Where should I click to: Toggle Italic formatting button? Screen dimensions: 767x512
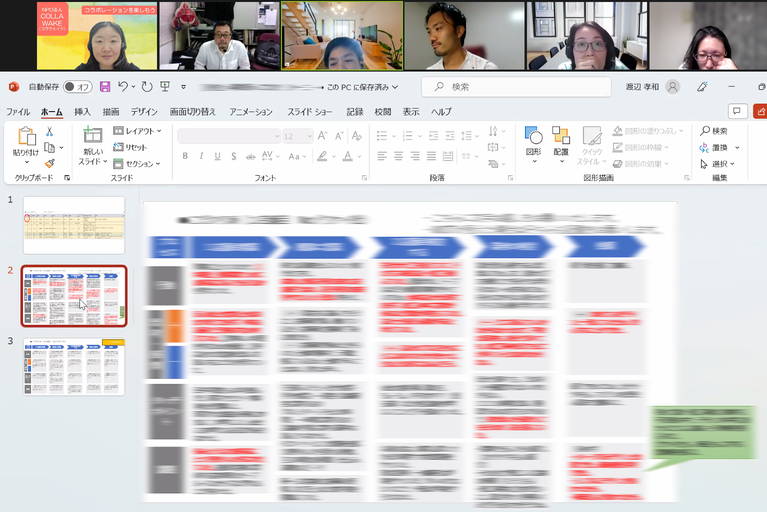tap(202, 156)
